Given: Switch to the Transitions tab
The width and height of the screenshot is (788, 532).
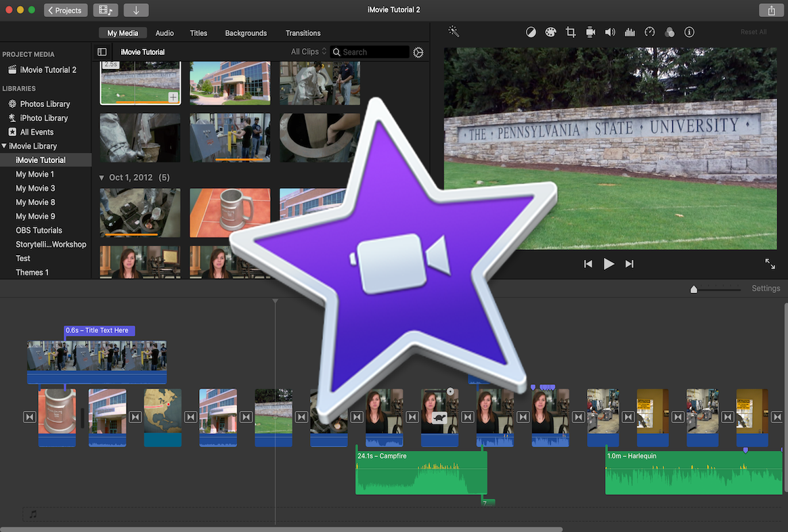Looking at the screenshot, I should point(303,33).
